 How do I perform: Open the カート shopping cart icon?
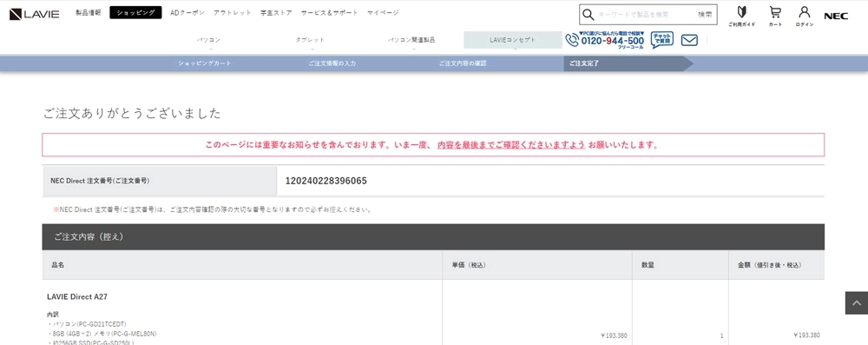(775, 17)
